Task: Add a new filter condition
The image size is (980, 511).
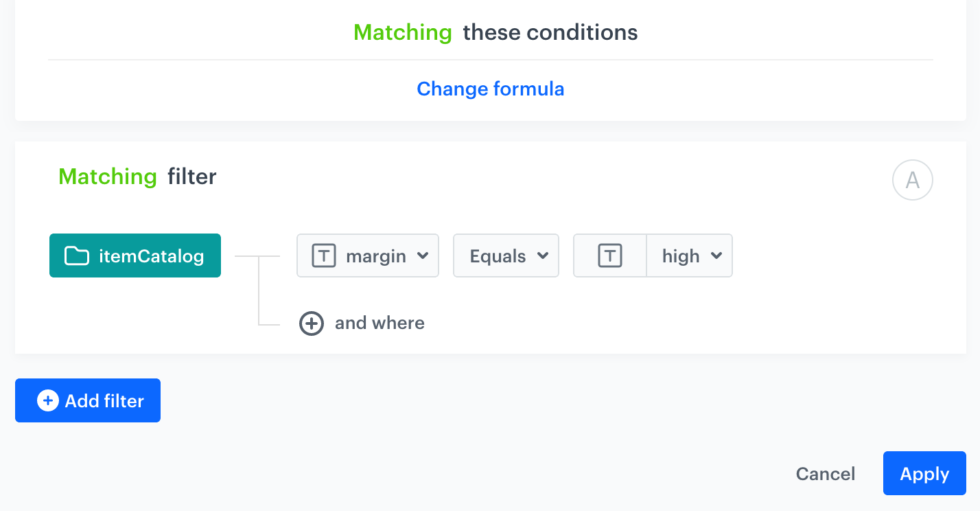Action: tap(87, 400)
